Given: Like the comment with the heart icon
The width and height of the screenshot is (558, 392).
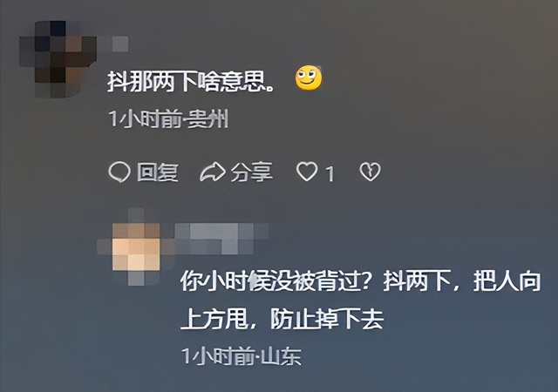Looking at the screenshot, I should (x=307, y=172).
